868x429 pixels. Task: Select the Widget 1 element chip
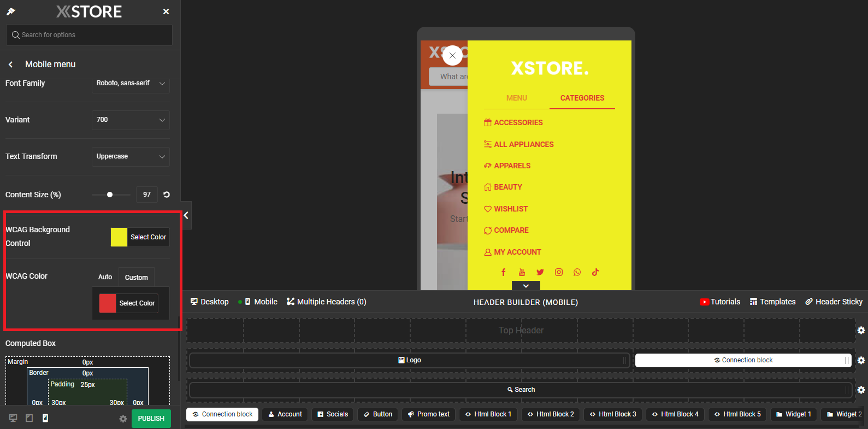pos(794,414)
